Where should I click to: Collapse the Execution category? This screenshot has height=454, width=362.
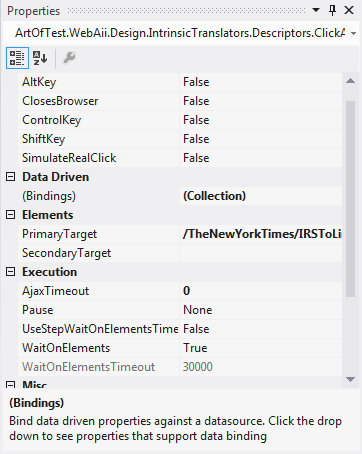11,272
